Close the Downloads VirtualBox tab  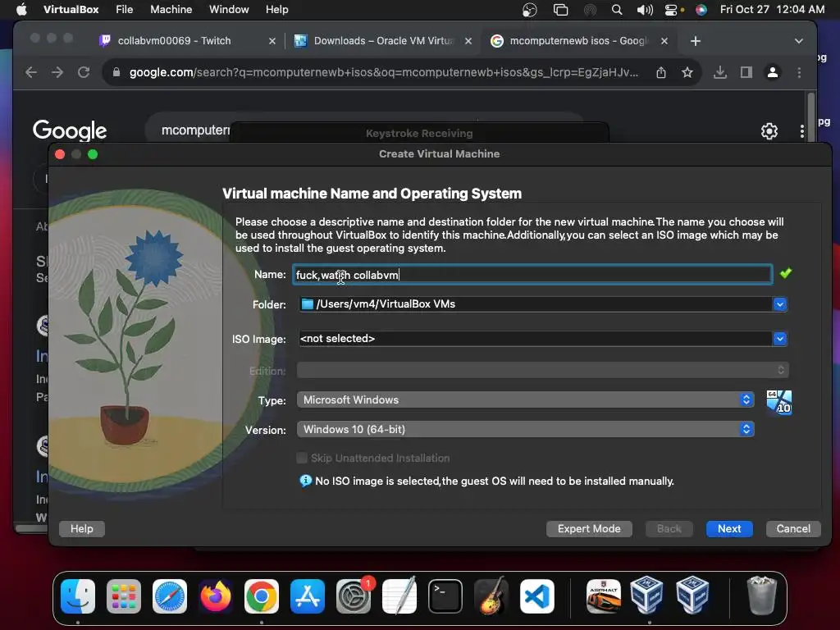click(468, 41)
